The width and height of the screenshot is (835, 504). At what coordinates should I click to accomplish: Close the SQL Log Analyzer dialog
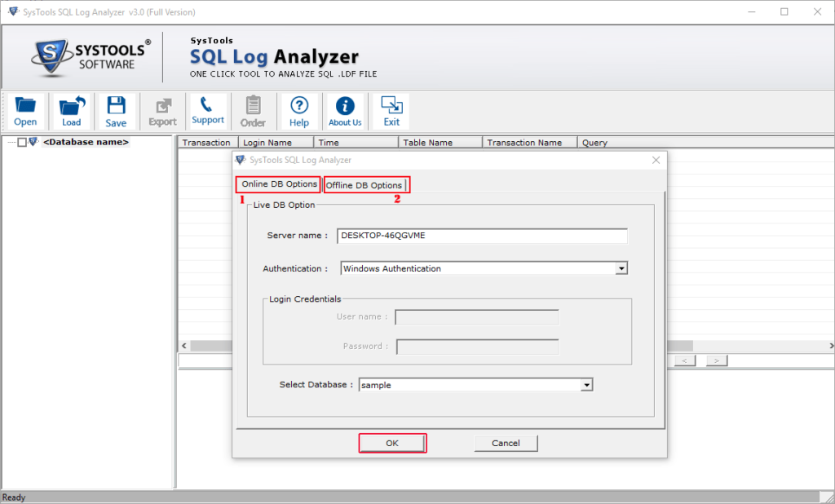[x=656, y=160]
